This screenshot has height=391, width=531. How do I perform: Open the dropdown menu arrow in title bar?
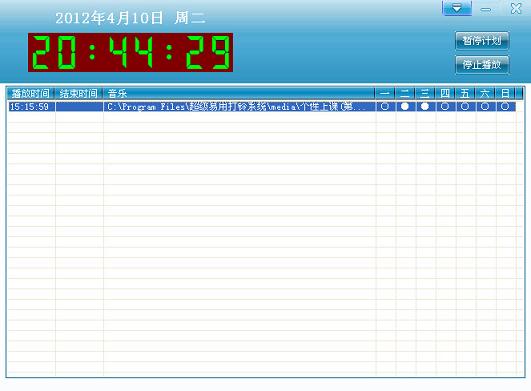coord(456,8)
